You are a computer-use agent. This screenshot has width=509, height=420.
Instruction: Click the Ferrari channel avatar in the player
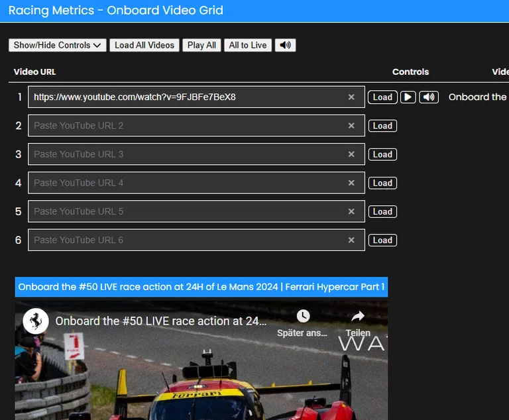coord(36,321)
